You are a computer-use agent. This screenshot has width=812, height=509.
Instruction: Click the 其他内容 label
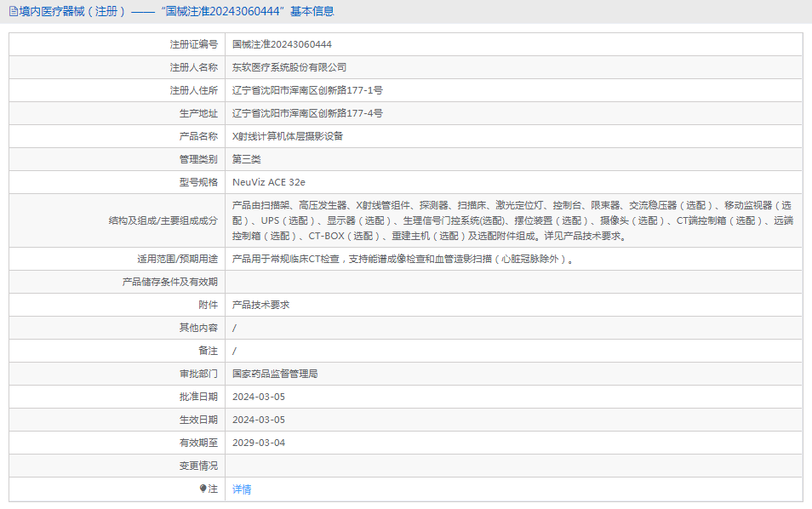[x=198, y=328]
